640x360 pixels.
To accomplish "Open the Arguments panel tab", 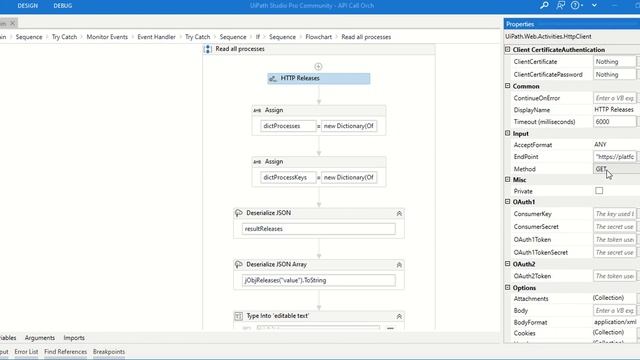I will 40,338.
